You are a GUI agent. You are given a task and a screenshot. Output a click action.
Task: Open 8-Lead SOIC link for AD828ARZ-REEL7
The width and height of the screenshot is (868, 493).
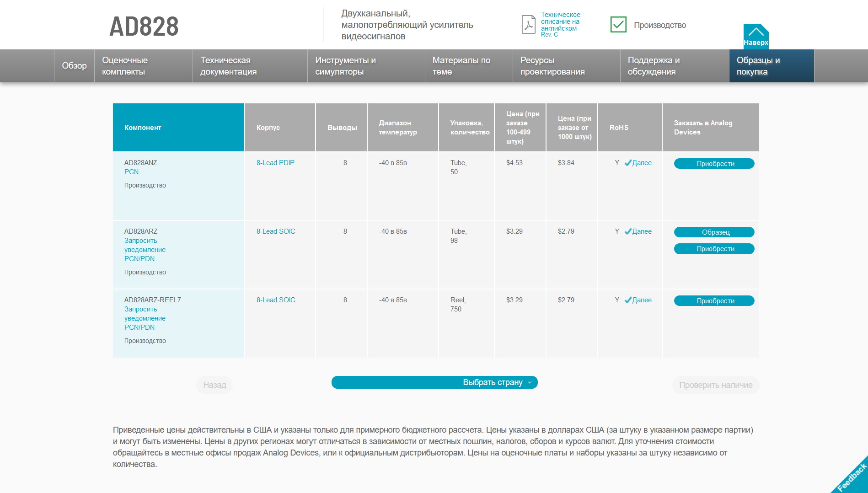[276, 300]
